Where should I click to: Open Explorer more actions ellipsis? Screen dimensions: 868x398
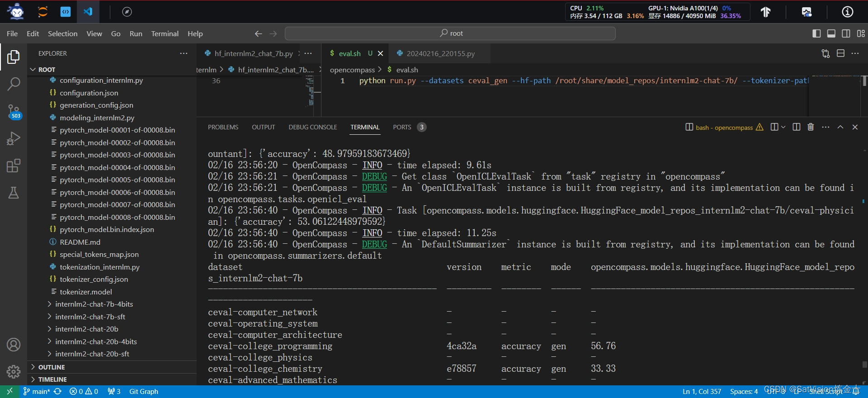click(184, 53)
